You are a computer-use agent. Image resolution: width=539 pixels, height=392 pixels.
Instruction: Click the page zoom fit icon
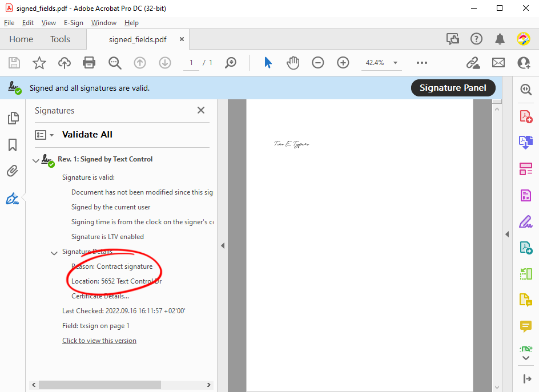231,63
